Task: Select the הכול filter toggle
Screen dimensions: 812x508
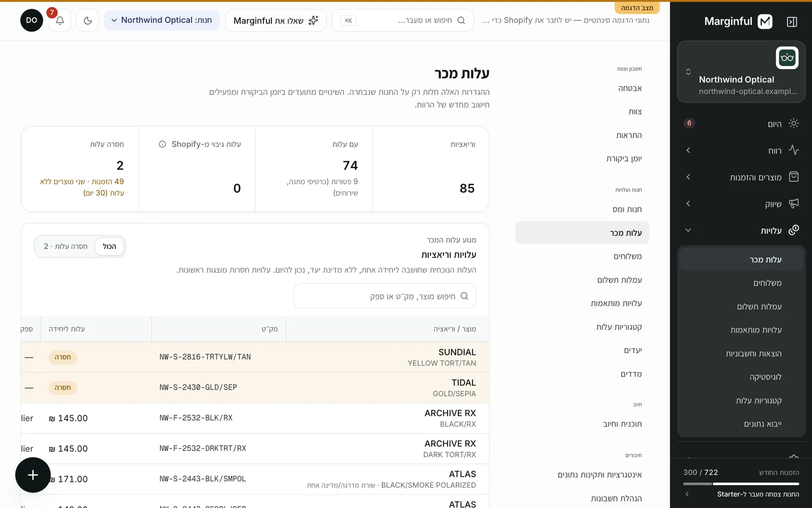Action: [110, 246]
